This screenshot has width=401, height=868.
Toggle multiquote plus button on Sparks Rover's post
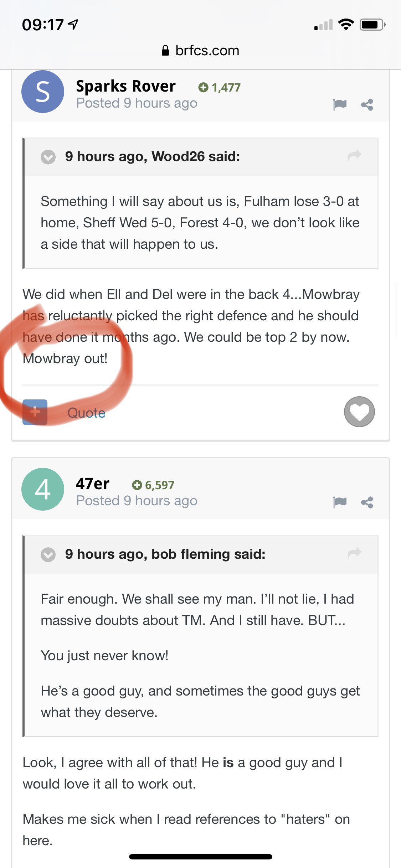tap(35, 412)
